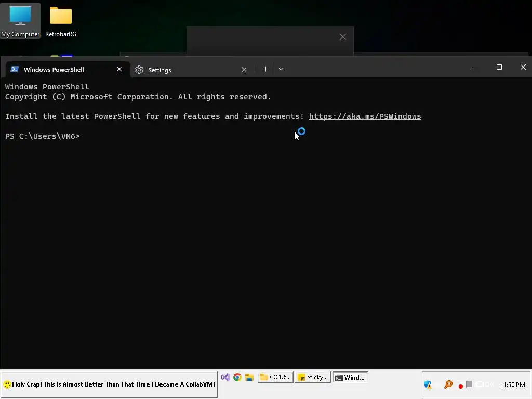This screenshot has height=399, width=532.
Task: Click the gear icon on Settings tab
Action: click(x=139, y=70)
